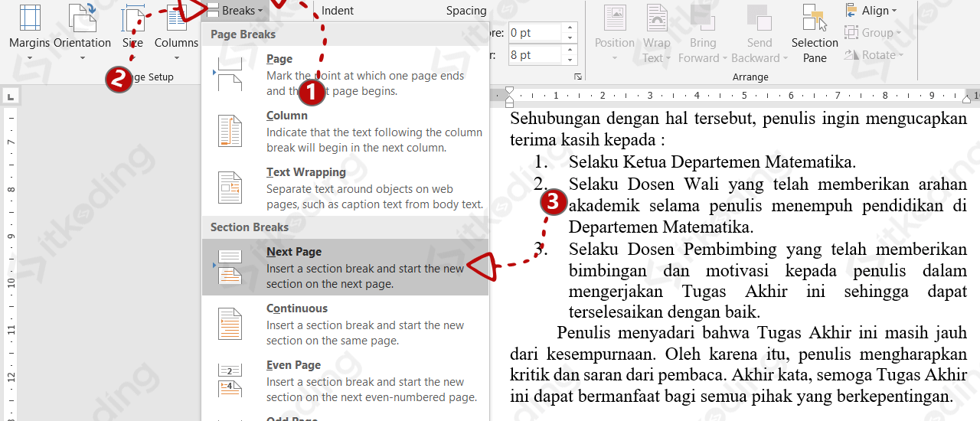This screenshot has width=980, height=421.
Task: Choose the Next Page section break
Action: [x=345, y=267]
